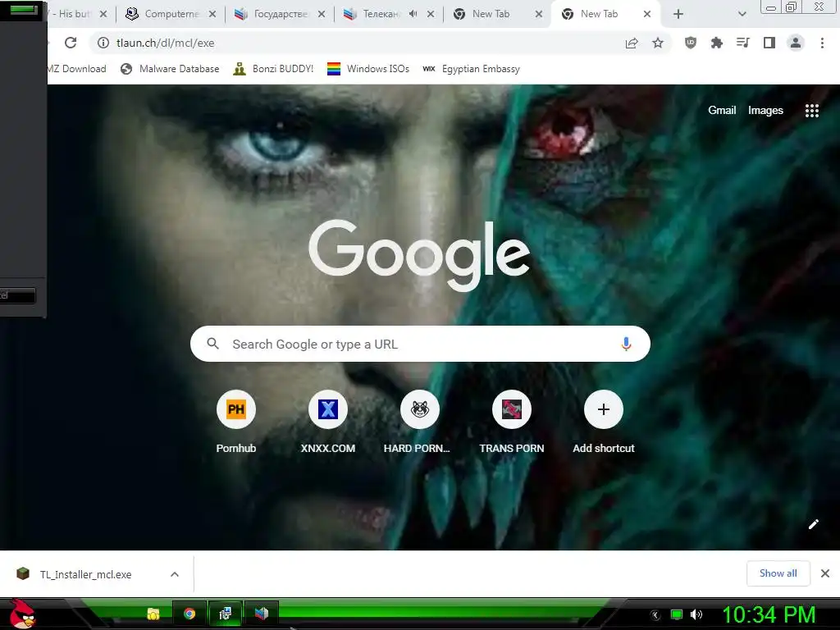The image size is (840, 630).
Task: Reload the current page
Action: coord(71,43)
